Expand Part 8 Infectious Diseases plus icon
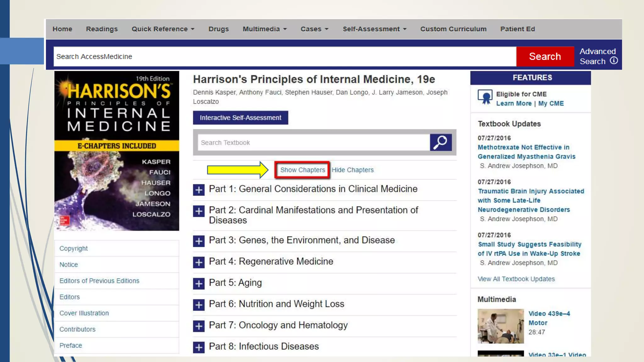Screen dimensions: 644x362 coord(199,347)
